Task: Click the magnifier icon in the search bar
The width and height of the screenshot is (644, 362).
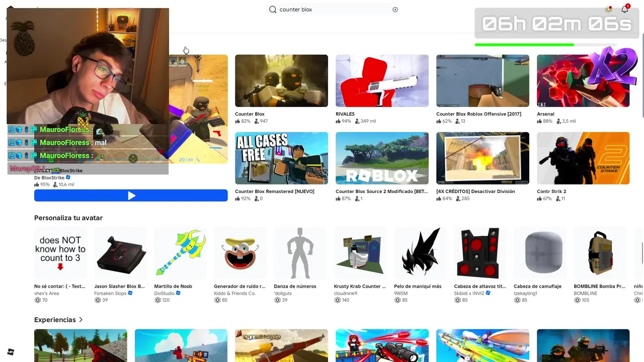Action: [x=273, y=10]
